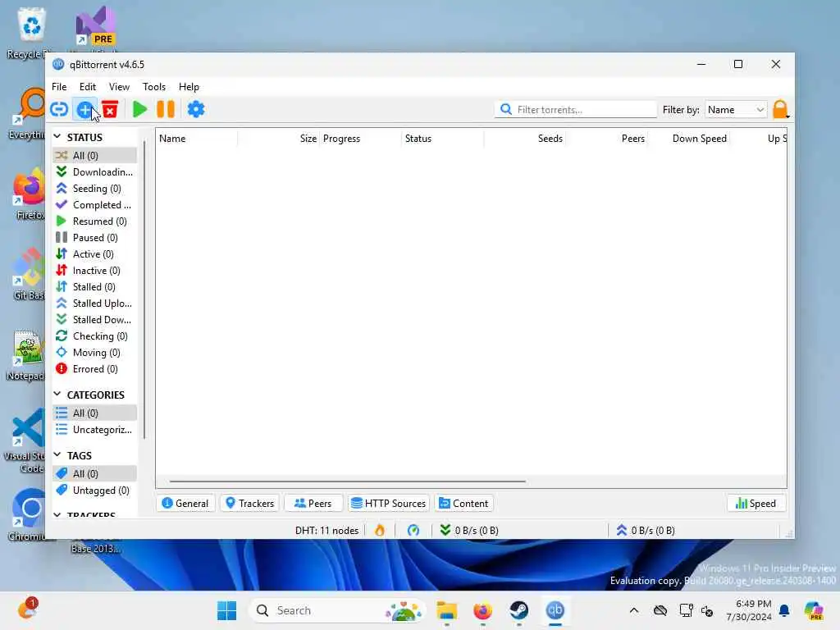Sort by the Peers column header
This screenshot has width=840, height=630.
click(607, 139)
